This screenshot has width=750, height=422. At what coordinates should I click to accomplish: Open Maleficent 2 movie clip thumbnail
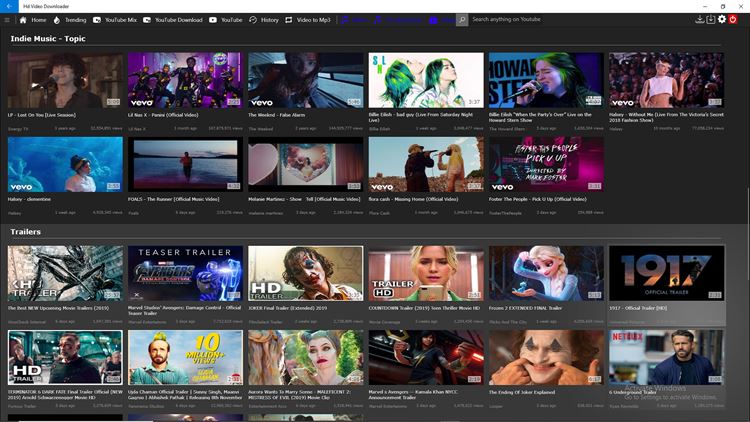306,357
